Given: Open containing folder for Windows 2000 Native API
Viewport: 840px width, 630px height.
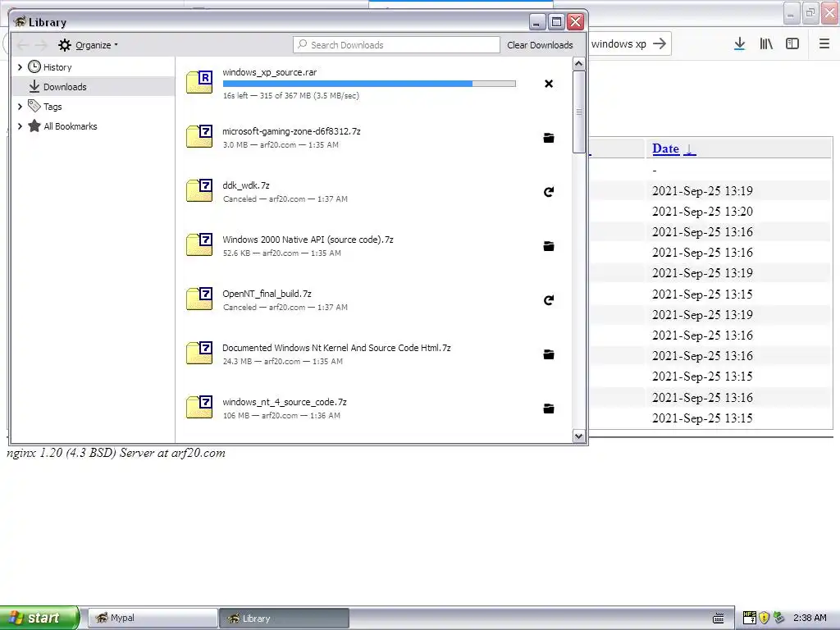Looking at the screenshot, I should (x=549, y=246).
